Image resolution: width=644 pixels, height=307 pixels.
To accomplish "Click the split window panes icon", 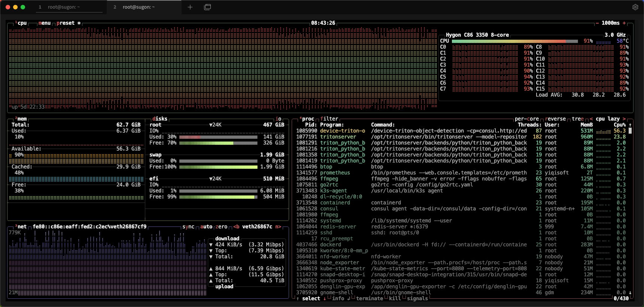I will [207, 7].
